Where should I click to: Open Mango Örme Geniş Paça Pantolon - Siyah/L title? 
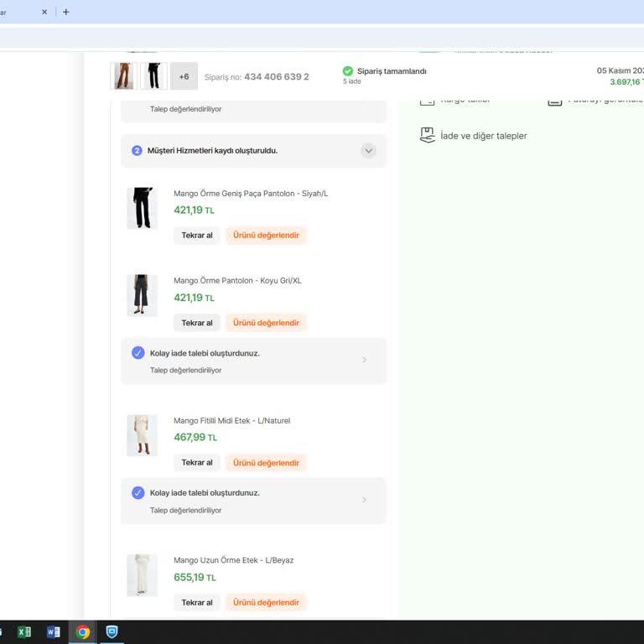[251, 194]
